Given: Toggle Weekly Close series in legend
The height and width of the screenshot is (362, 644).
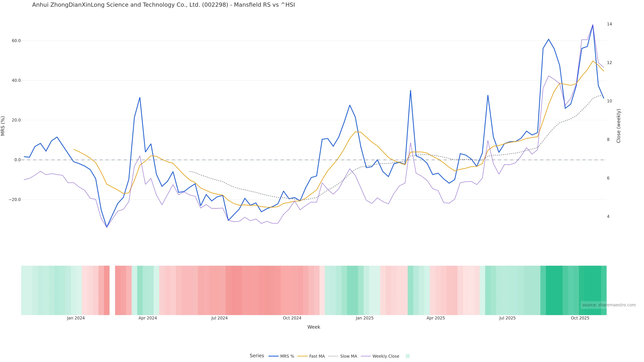Looking at the screenshot, I should 386,356.
